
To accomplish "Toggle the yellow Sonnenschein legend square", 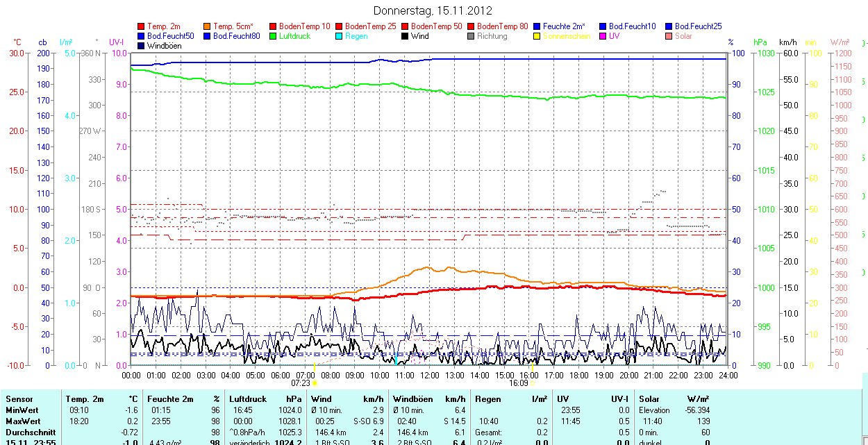I will tap(537, 36).
